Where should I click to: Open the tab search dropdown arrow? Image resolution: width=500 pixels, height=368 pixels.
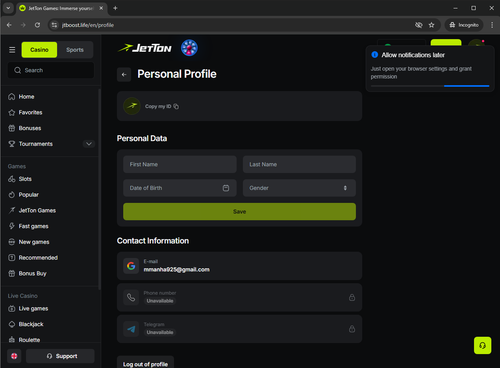click(8, 8)
